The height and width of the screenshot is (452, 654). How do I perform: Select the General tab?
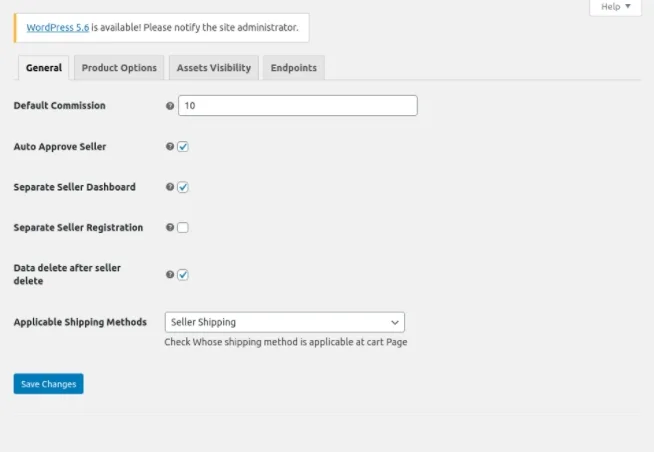coord(44,68)
